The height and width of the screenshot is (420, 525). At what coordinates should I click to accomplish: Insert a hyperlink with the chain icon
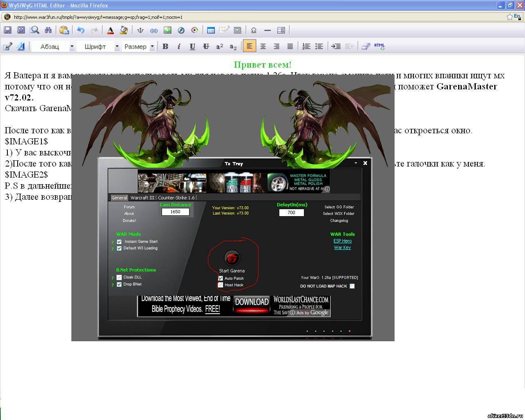click(x=154, y=30)
